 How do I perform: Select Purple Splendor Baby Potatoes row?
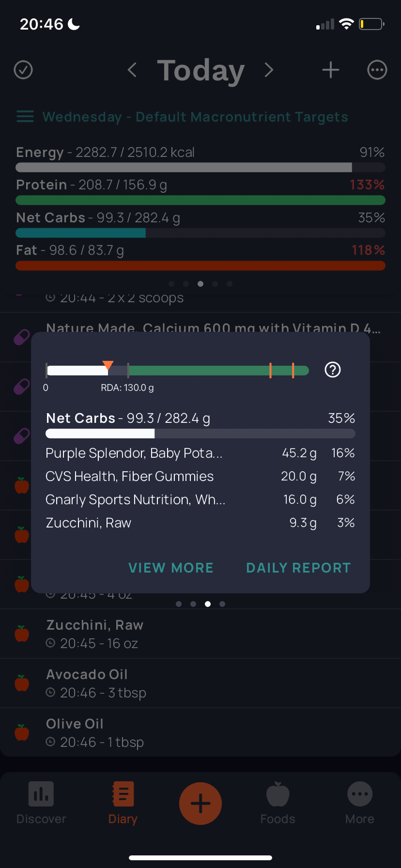[200, 453]
